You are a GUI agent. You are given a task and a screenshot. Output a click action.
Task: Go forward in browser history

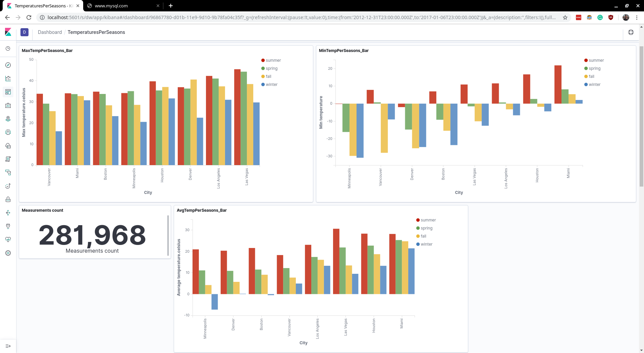18,17
